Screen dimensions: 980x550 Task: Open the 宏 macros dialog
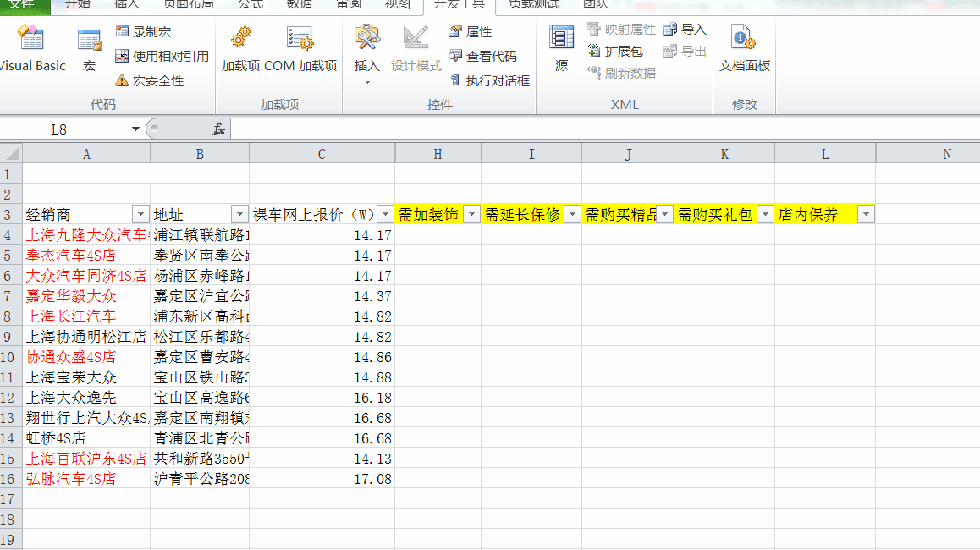tap(90, 50)
